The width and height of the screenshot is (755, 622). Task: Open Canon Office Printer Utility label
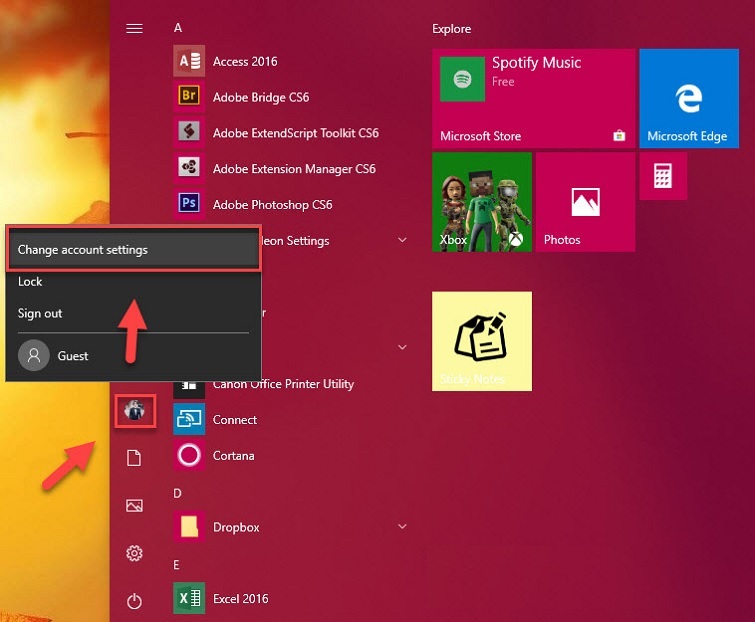284,384
